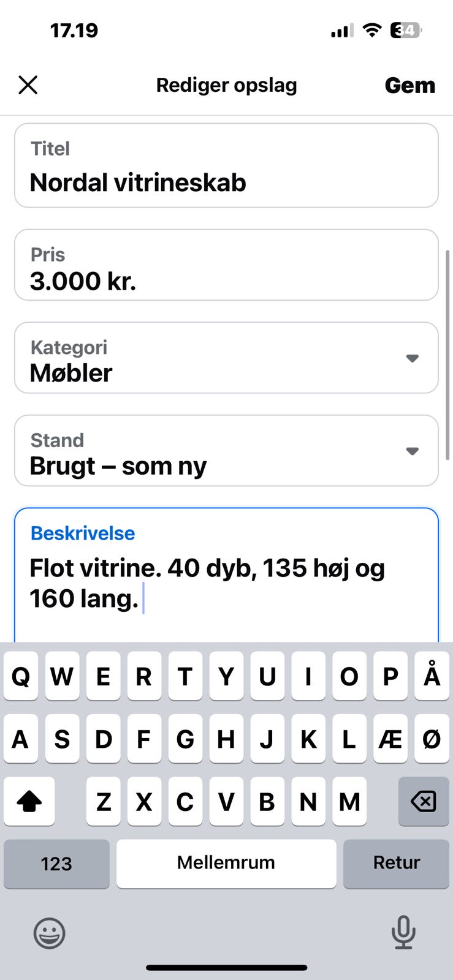The image size is (453, 980).
Task: Close the edit listing screen
Action: [x=28, y=85]
